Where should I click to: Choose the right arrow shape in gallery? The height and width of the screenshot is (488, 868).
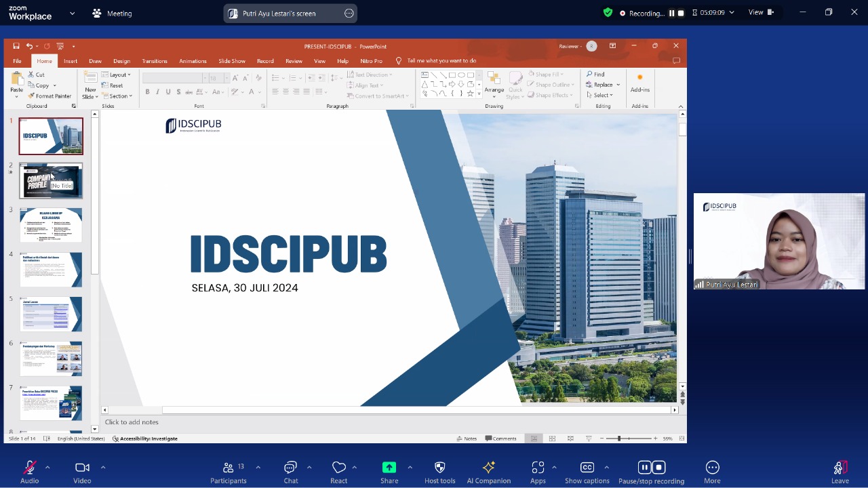coord(452,84)
